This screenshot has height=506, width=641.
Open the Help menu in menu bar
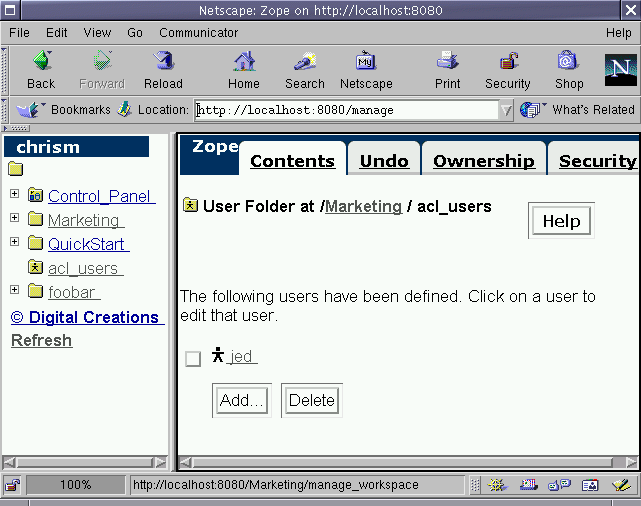coord(619,33)
